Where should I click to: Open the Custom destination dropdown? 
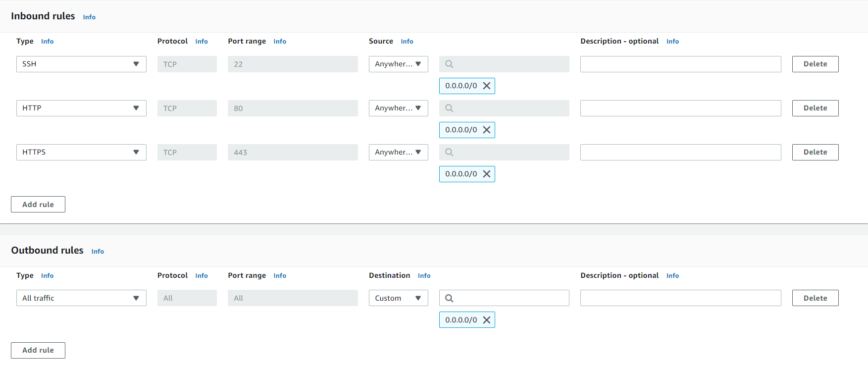pos(399,298)
